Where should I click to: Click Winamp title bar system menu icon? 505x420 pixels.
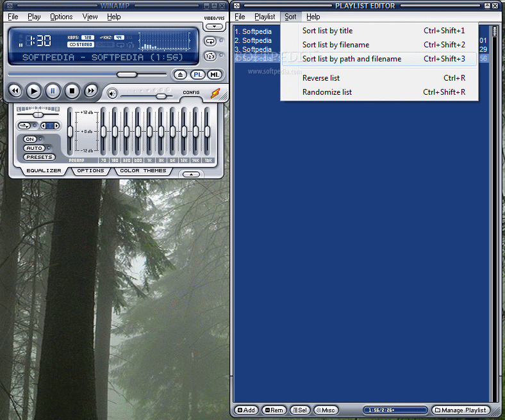[10, 6]
